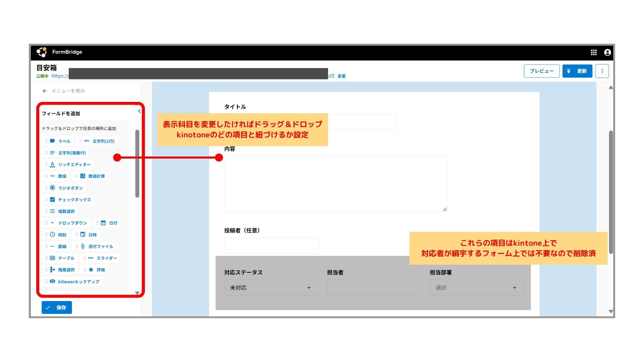Select the attachment file paperclip icon
Screen dimensions: 644x362
(x=83, y=246)
